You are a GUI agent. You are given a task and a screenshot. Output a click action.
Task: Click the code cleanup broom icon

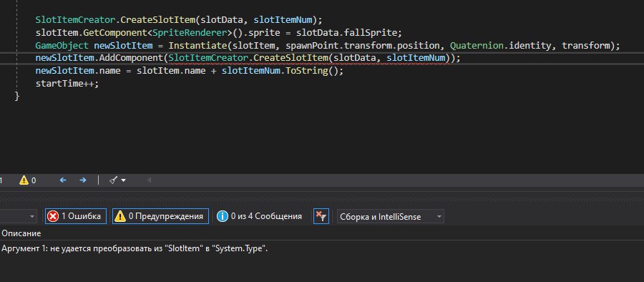click(113, 180)
